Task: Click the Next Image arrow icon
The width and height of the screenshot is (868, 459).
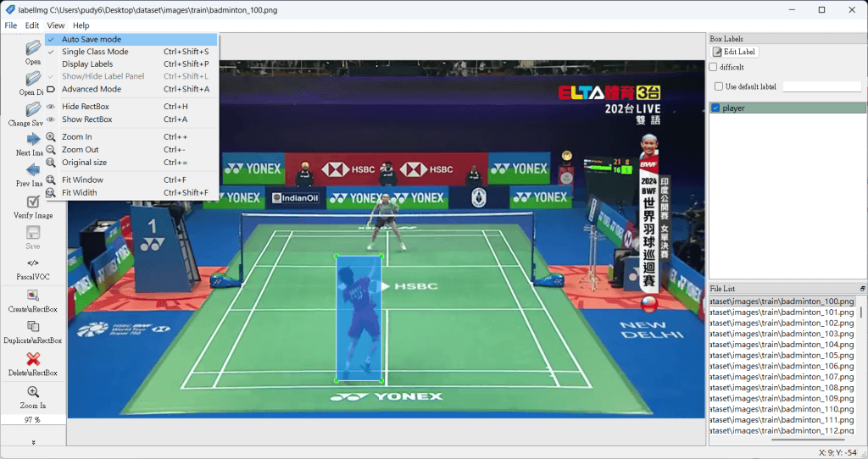Action: [33, 139]
